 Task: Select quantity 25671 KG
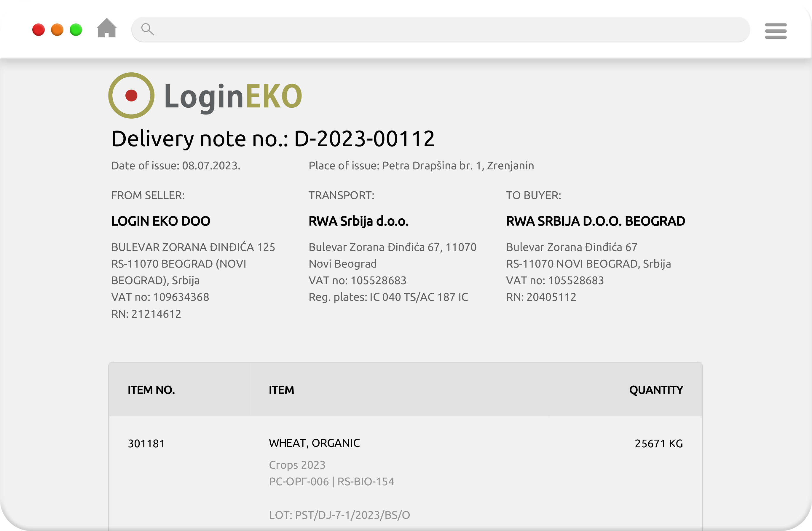pyautogui.click(x=658, y=443)
